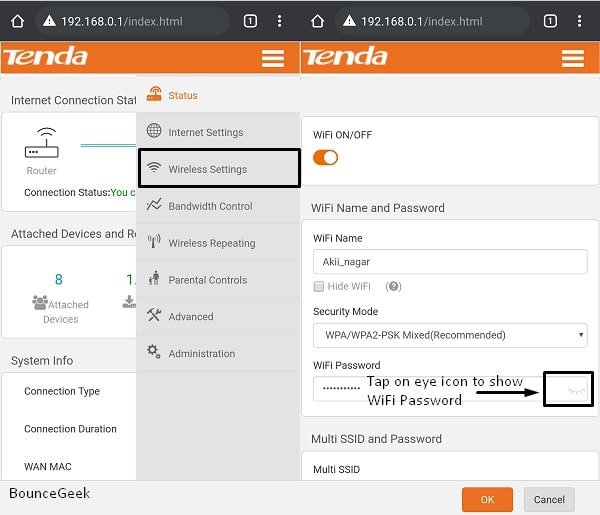Click Tenda logo in right window

tap(346, 56)
